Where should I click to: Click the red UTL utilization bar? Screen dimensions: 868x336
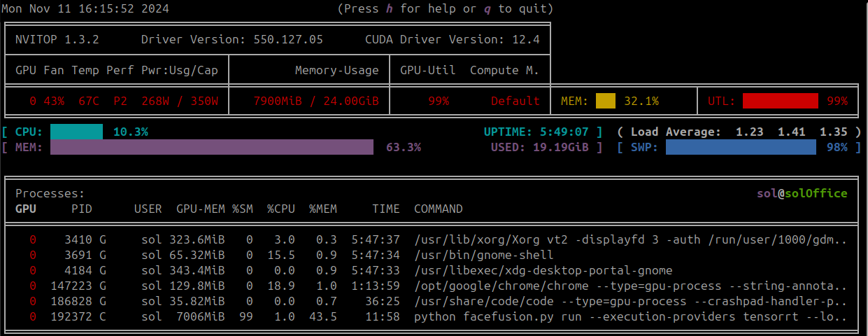tap(781, 101)
